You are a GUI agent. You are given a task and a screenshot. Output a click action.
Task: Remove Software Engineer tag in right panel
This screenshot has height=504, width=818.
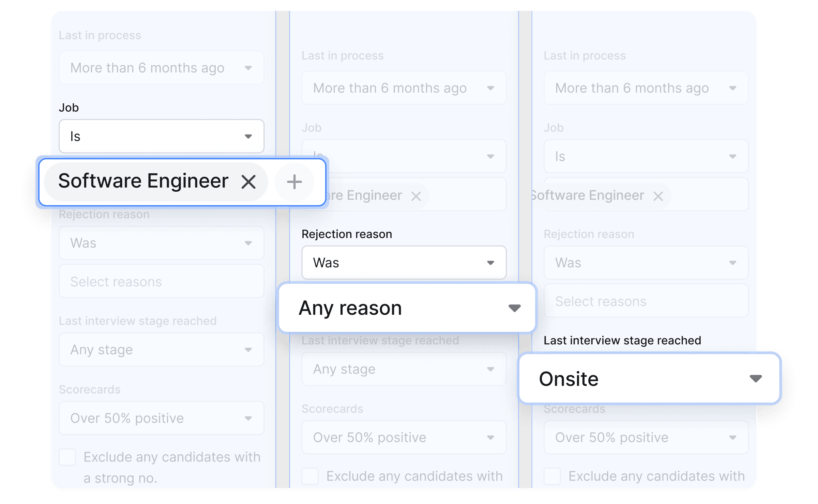pyautogui.click(x=658, y=196)
